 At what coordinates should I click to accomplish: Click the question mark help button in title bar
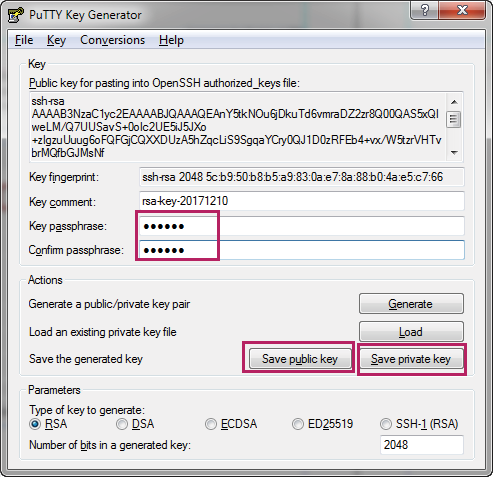[425, 10]
